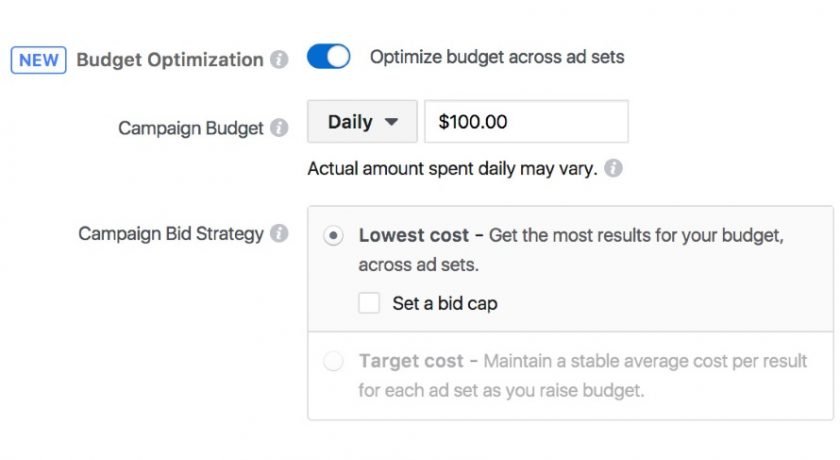Click the dropdown arrow next to Daily
The height and width of the screenshot is (460, 840).
click(392, 122)
